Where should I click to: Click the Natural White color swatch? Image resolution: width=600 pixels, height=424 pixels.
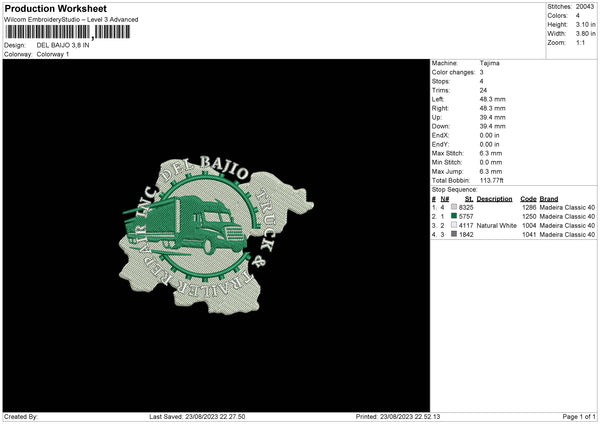click(454, 225)
